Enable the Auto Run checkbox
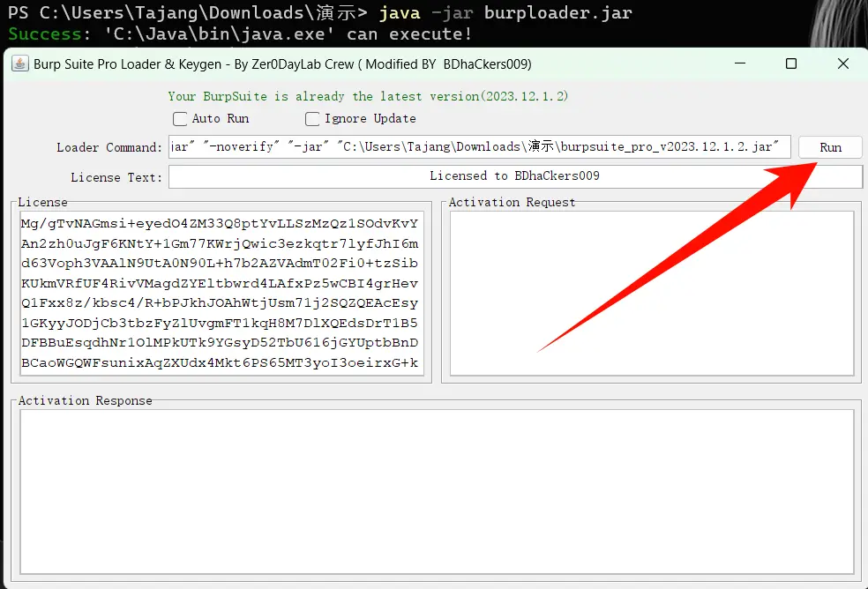Screen dimensions: 868x589 coord(180,119)
